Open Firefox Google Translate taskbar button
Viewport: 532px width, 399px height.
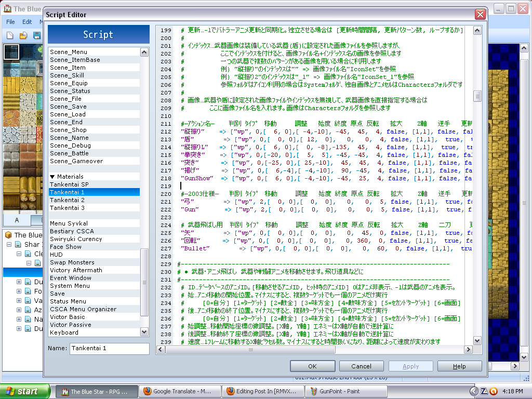[182, 391]
